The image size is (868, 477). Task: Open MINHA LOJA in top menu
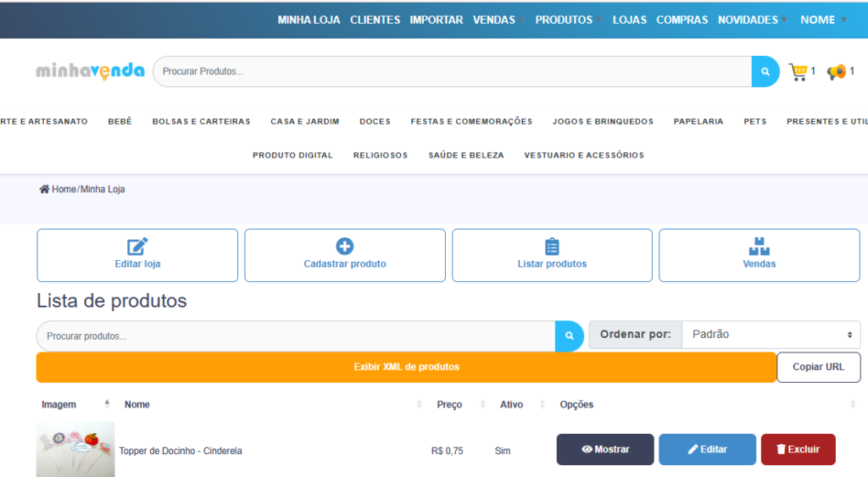click(x=309, y=20)
